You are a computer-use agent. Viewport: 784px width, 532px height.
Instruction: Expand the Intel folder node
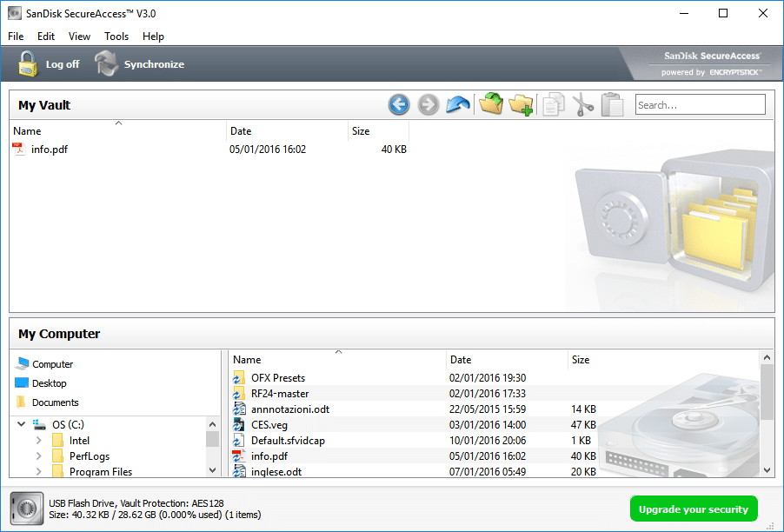pyautogui.click(x=39, y=441)
